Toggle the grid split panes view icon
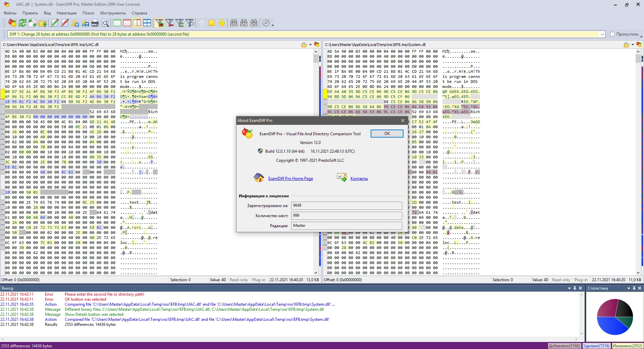The height and width of the screenshot is (349, 644). coord(147,23)
